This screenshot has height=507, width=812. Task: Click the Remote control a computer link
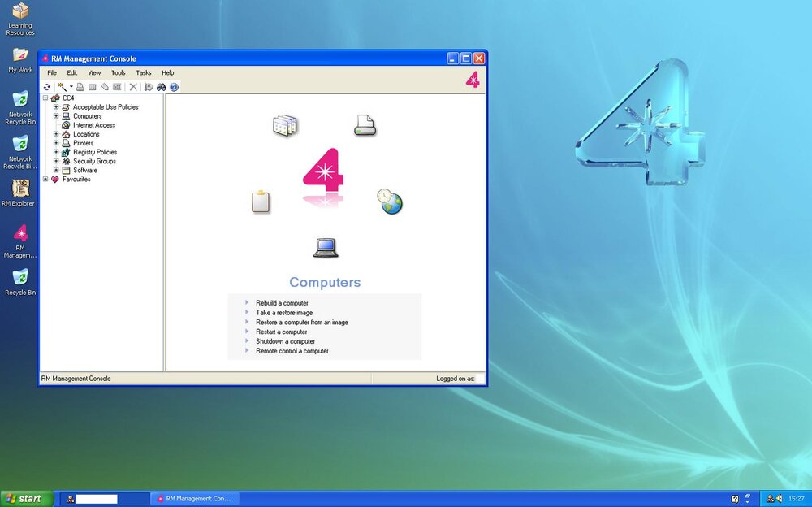tap(292, 351)
